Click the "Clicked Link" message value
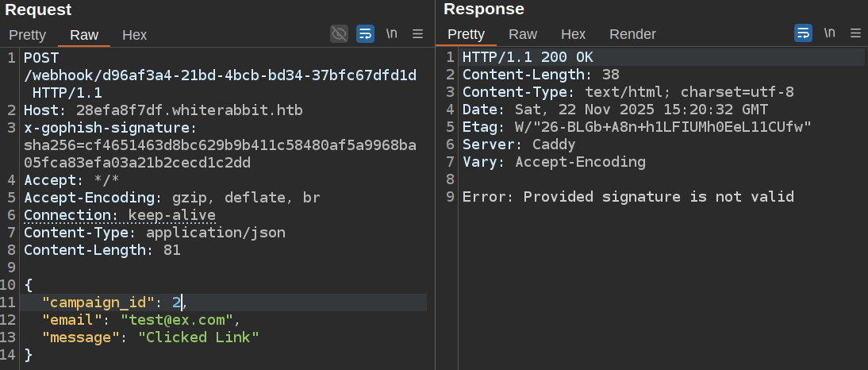This screenshot has width=868, height=370. (198, 337)
